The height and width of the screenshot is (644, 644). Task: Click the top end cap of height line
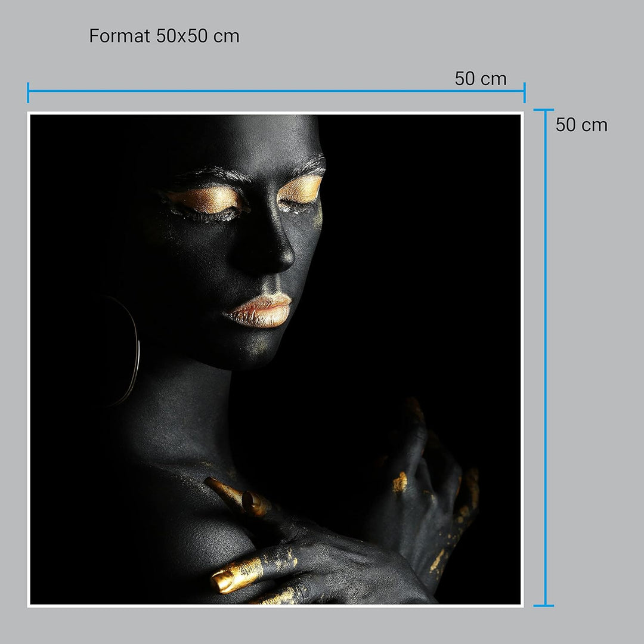(544, 110)
